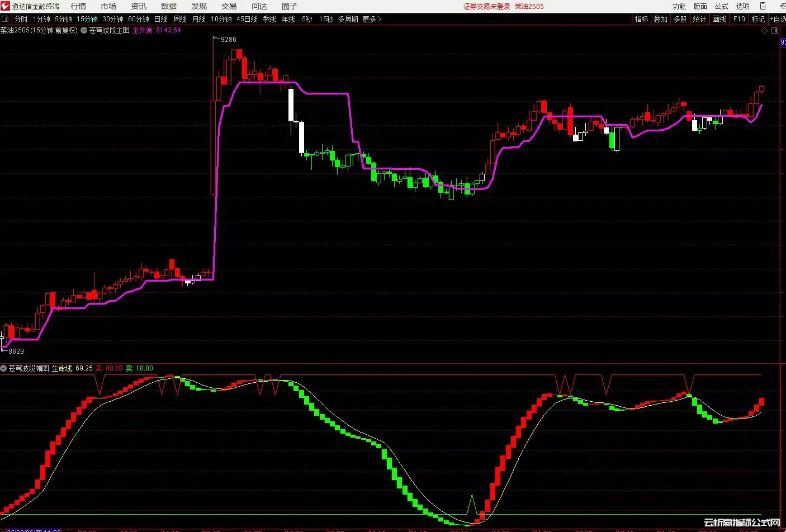Click 证券交易未登录 login link

[x=486, y=7]
